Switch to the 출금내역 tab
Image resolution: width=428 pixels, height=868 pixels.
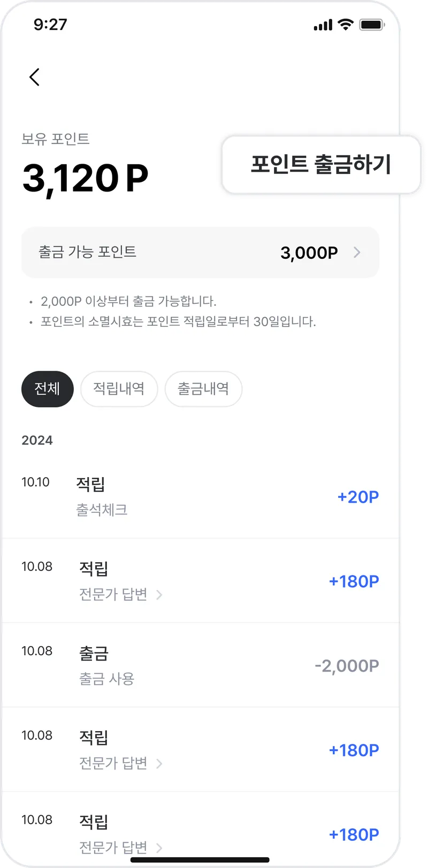pos(203,389)
